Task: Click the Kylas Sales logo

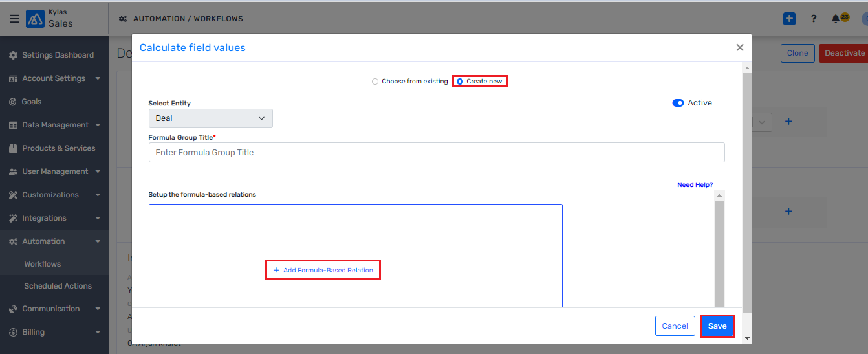Action: tap(35, 19)
